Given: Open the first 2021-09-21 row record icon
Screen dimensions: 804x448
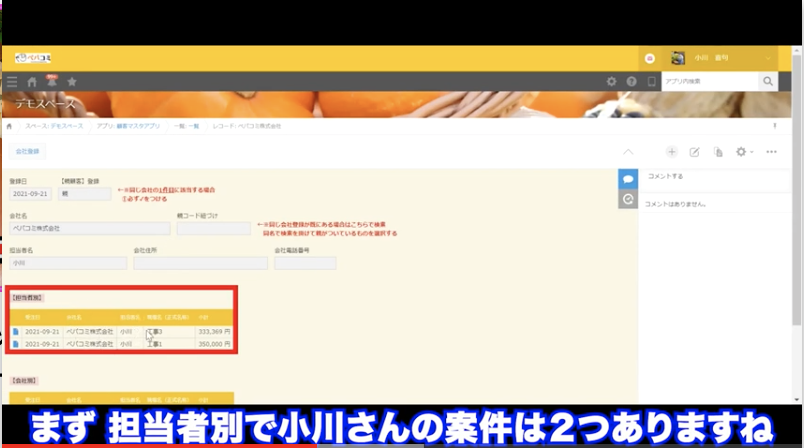Looking at the screenshot, I should (15, 331).
